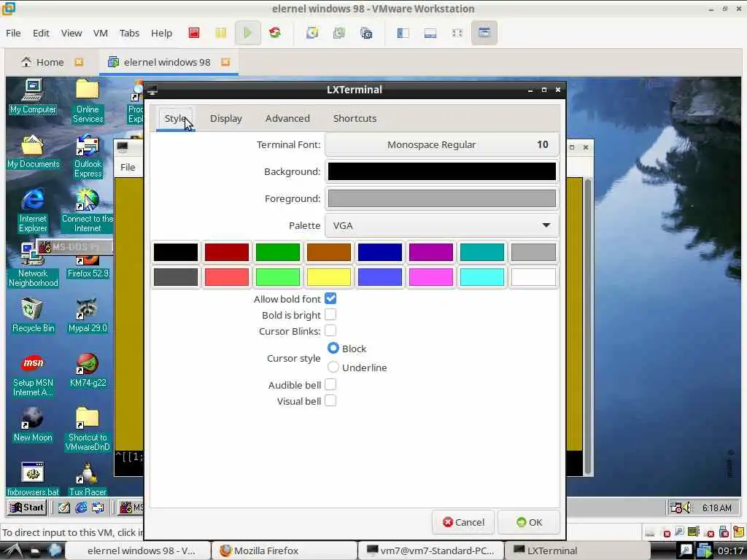
Task: Open the VMware Edit menu
Action: pyautogui.click(x=41, y=33)
